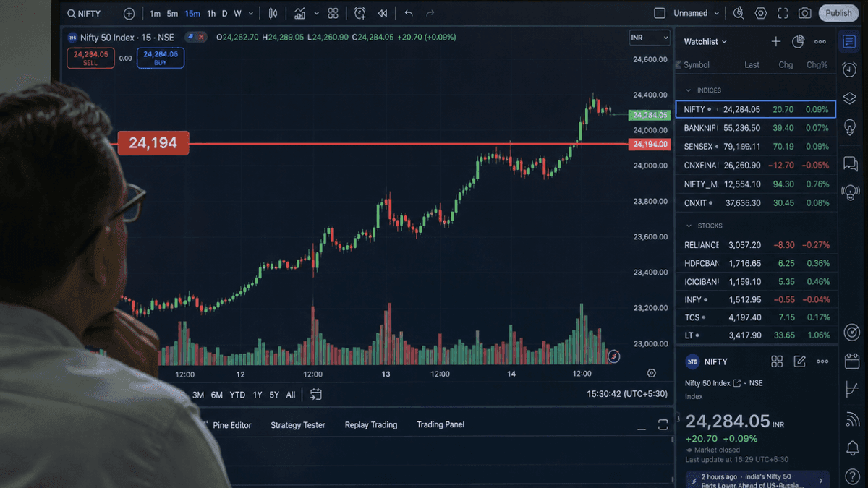
Task: Select BANKNIFTY row in watchlist
Action: pyautogui.click(x=756, y=128)
